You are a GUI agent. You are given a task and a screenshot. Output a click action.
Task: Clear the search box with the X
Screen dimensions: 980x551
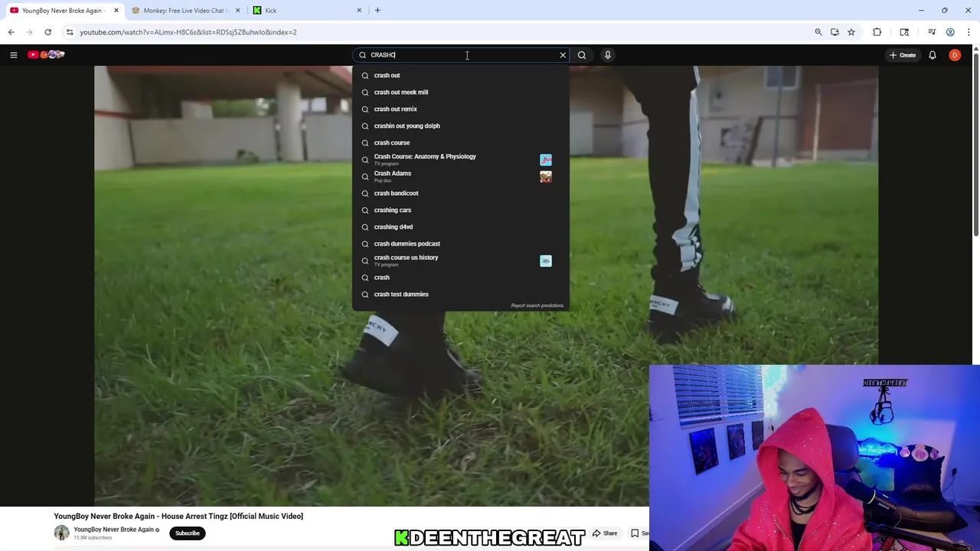[563, 55]
